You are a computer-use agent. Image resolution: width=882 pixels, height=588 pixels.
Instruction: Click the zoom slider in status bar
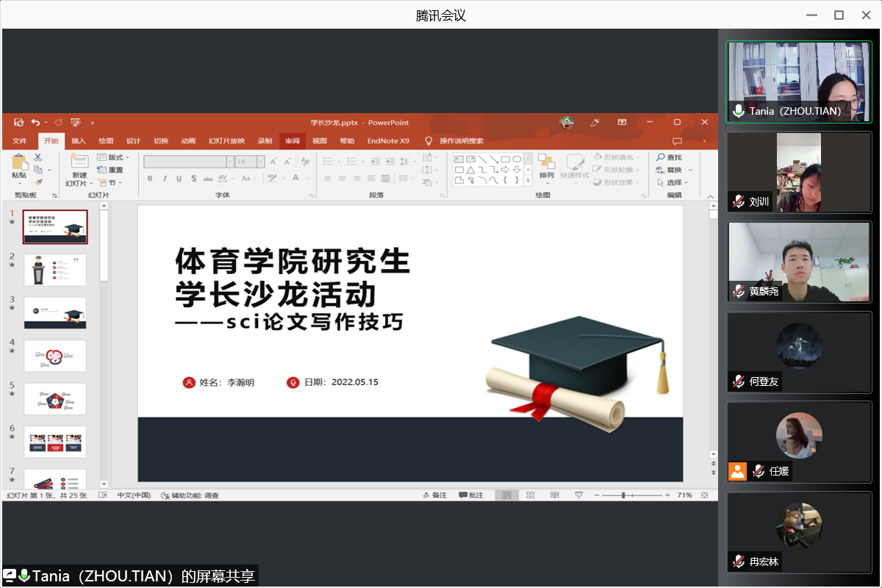624,495
